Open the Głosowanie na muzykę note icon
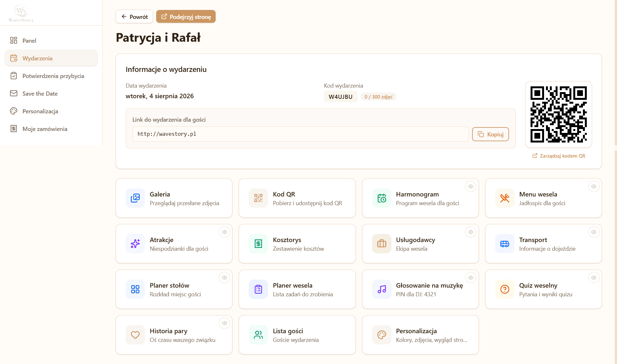 pos(382,289)
